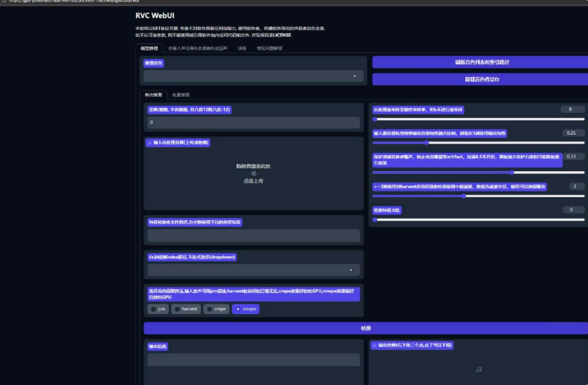Select the rmvpe pitch extraction option
The image size is (588, 385).
coord(245,309)
